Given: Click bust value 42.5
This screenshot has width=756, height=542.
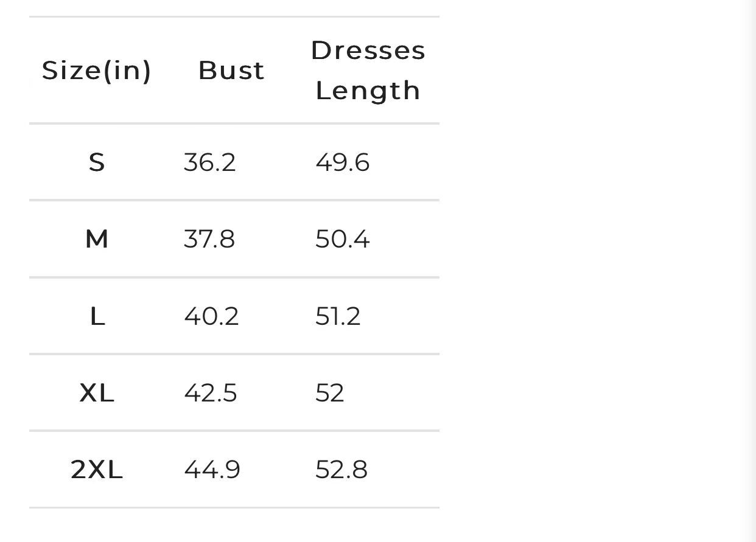Looking at the screenshot, I should 210,393.
